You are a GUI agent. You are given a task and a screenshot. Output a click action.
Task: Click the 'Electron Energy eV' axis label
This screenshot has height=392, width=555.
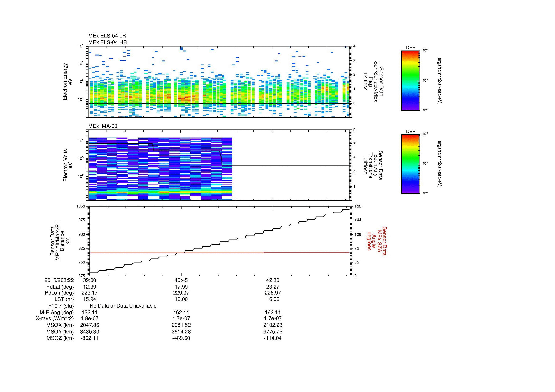[x=68, y=82]
